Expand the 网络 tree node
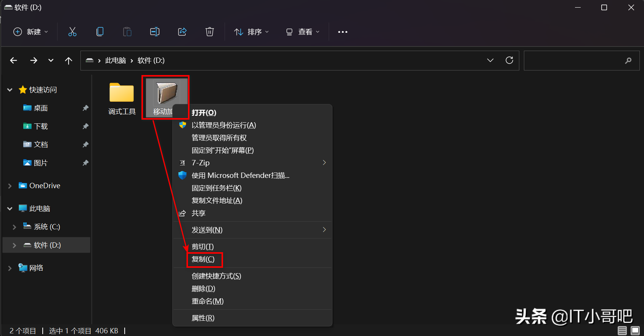 (10, 268)
